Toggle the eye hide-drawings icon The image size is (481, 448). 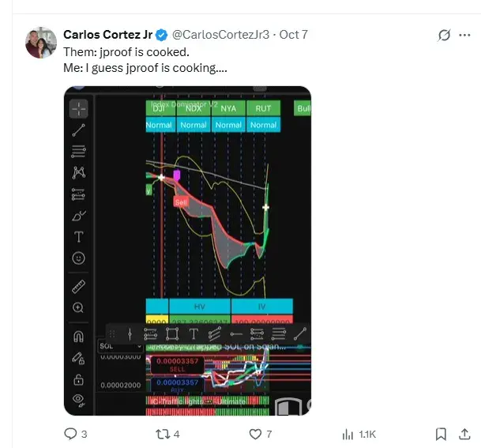click(79, 400)
